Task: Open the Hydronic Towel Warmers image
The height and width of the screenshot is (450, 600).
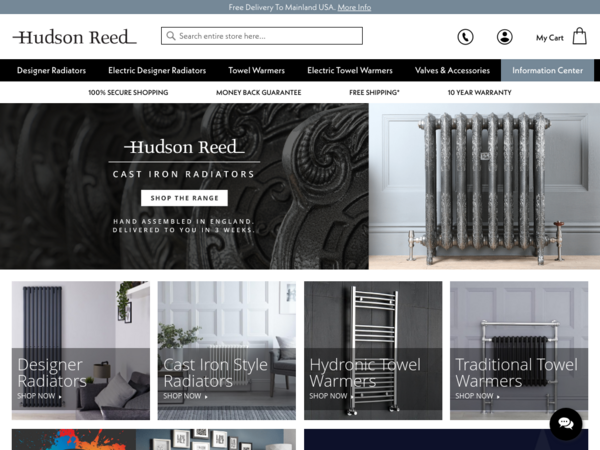Action: click(x=373, y=351)
